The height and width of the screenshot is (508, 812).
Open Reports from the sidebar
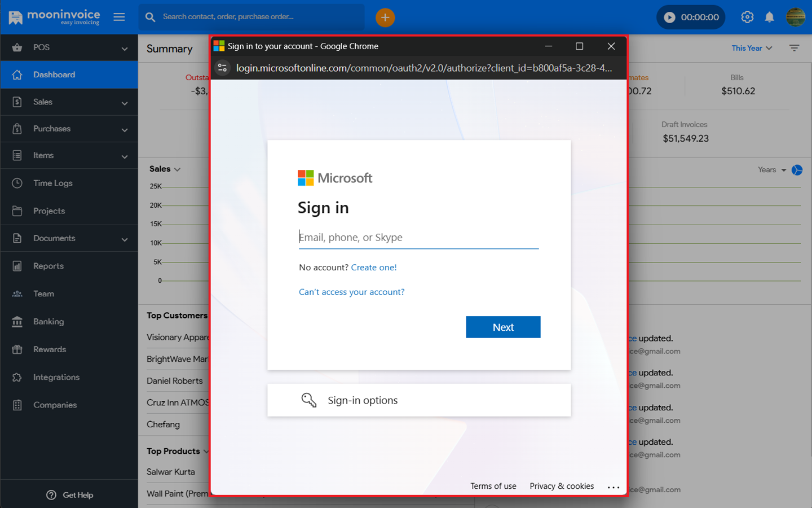click(48, 266)
